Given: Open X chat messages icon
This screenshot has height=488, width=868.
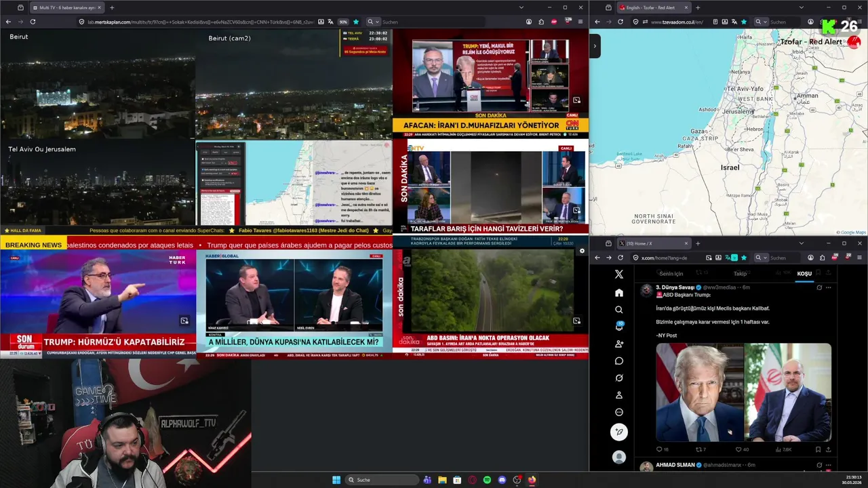Looking at the screenshot, I should pyautogui.click(x=618, y=361).
